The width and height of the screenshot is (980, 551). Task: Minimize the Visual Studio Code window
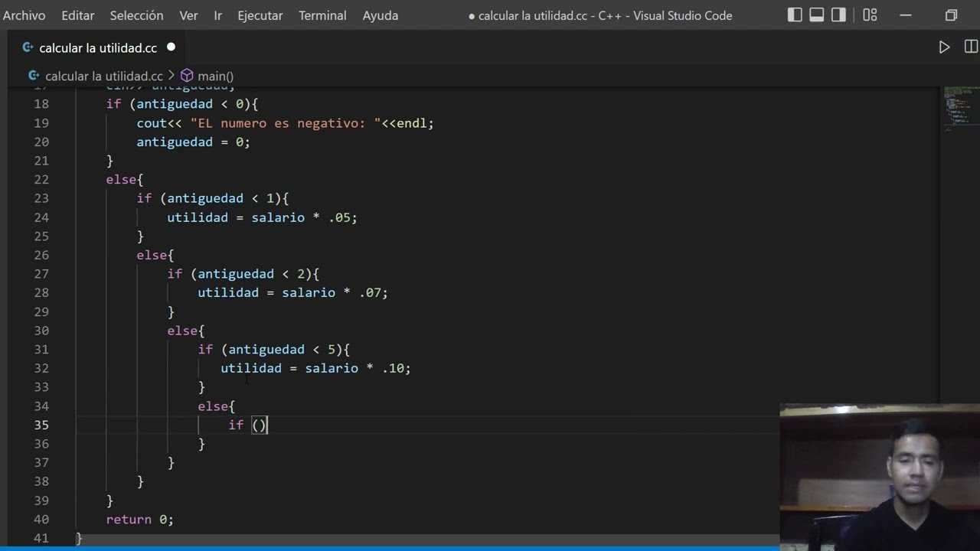pyautogui.click(x=906, y=15)
